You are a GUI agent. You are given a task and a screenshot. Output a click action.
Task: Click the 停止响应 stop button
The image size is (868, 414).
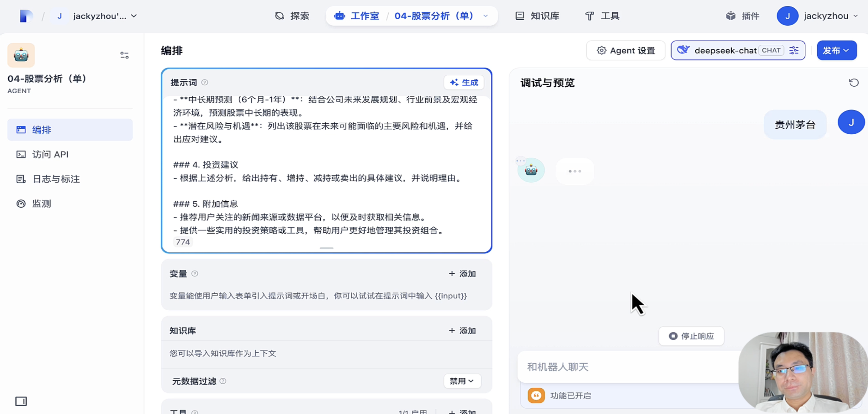click(x=691, y=336)
